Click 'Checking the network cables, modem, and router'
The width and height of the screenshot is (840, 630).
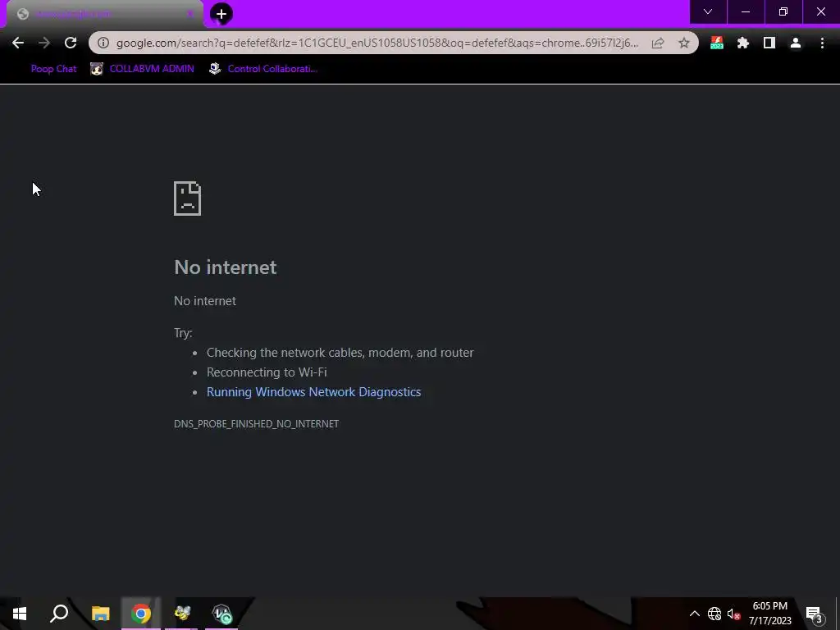point(340,353)
